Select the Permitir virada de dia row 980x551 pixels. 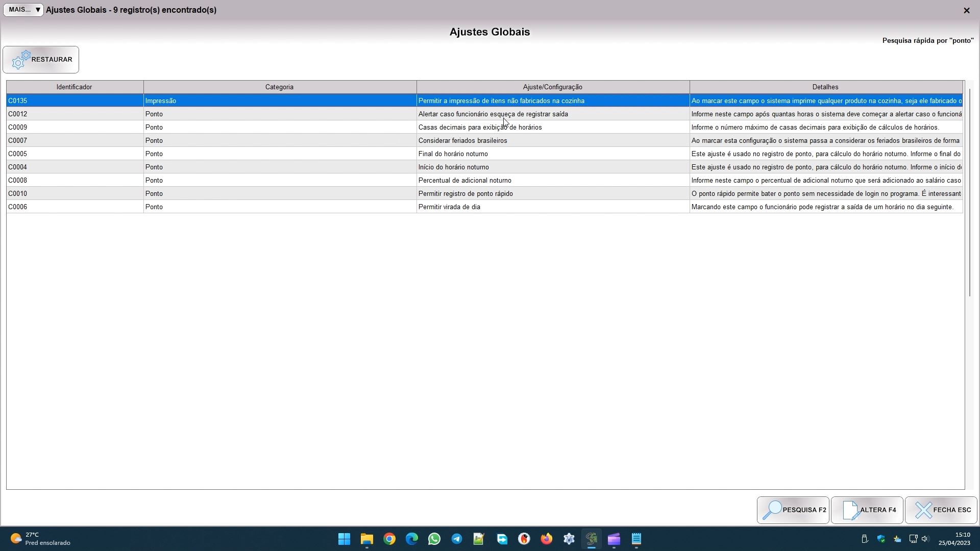(449, 207)
